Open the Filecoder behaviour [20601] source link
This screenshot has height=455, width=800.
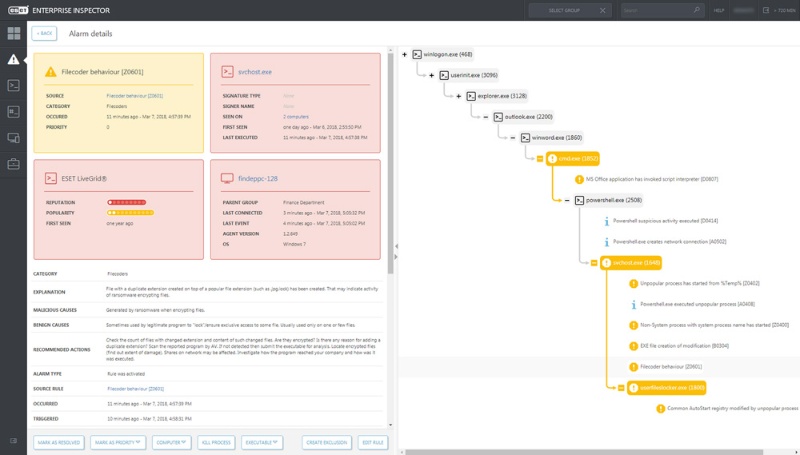coord(134,96)
